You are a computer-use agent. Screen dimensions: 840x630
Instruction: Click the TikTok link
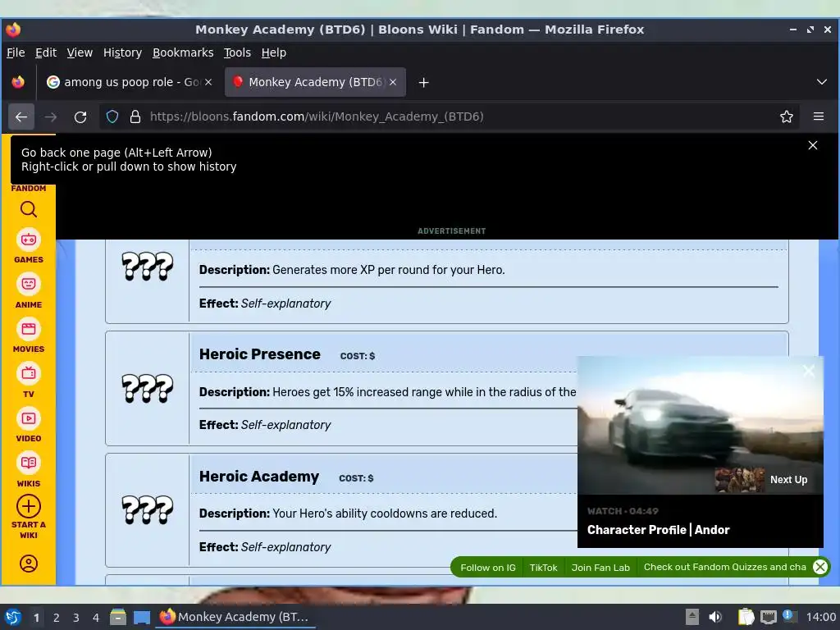[x=543, y=568]
